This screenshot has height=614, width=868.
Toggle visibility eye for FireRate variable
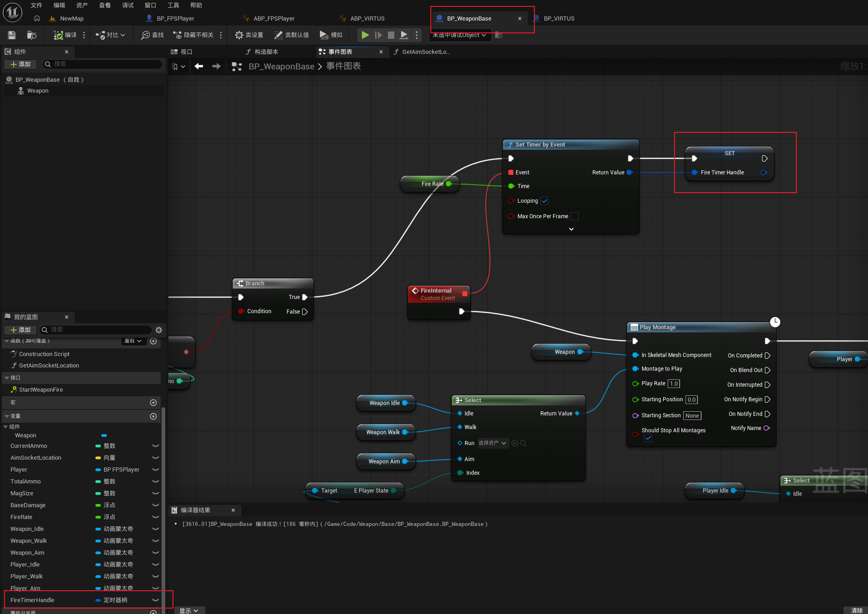pyautogui.click(x=156, y=517)
